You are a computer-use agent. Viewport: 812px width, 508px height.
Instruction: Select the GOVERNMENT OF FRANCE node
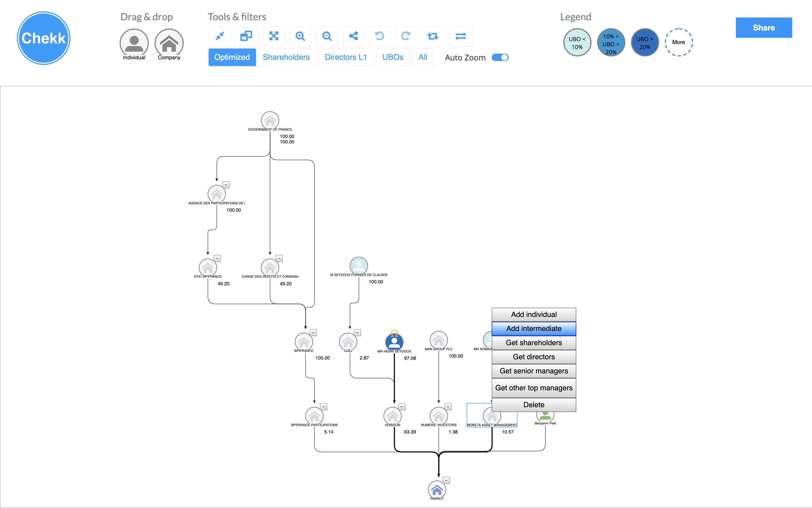tap(270, 120)
